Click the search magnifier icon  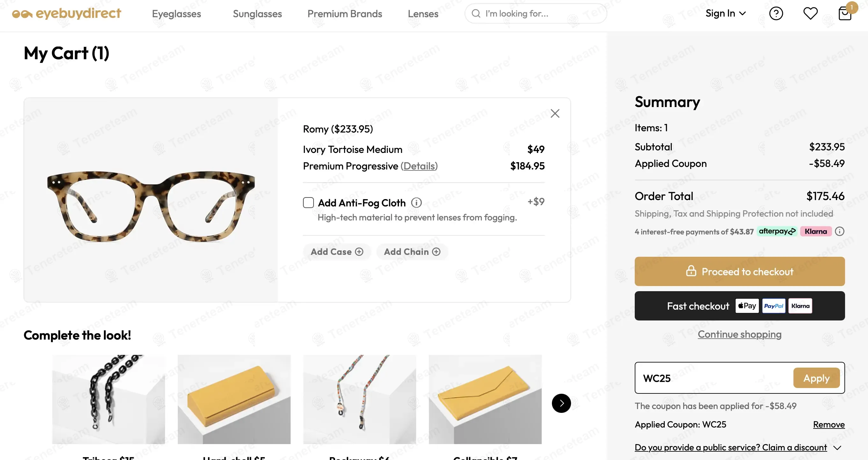(x=476, y=13)
